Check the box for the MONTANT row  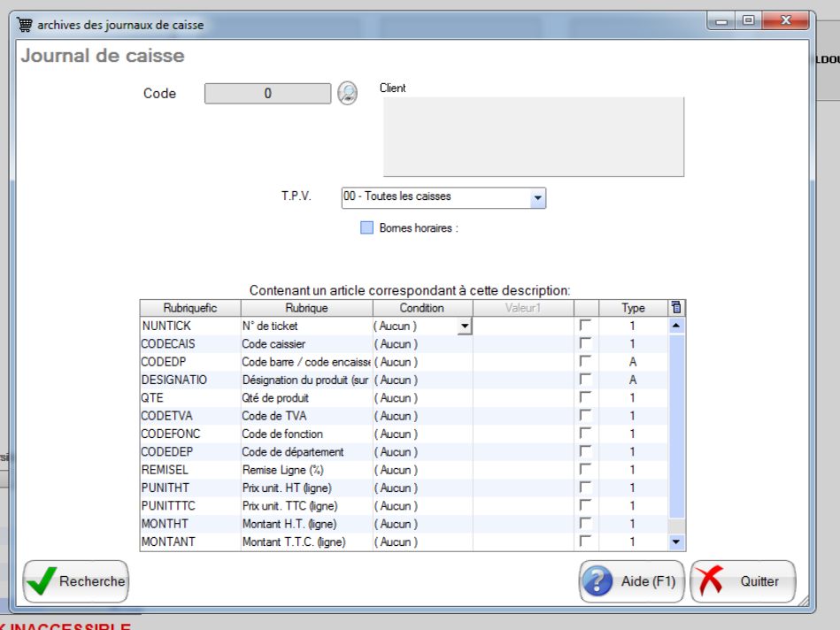585,542
